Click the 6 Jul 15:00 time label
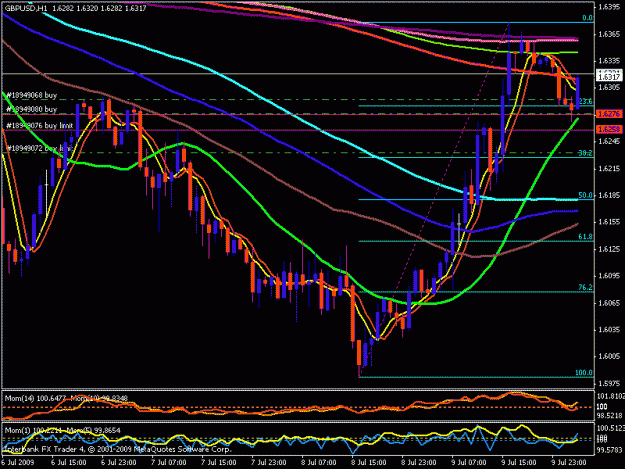The image size is (625, 469). [69, 463]
